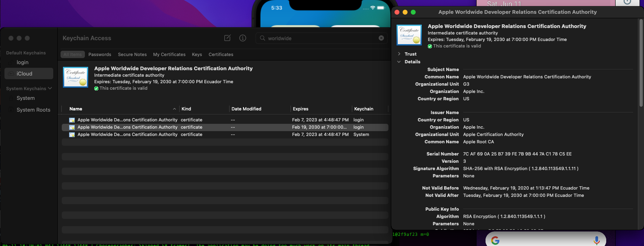Sort by Date Modified column header
Viewport: 644px width, 246px height.
[x=246, y=109]
